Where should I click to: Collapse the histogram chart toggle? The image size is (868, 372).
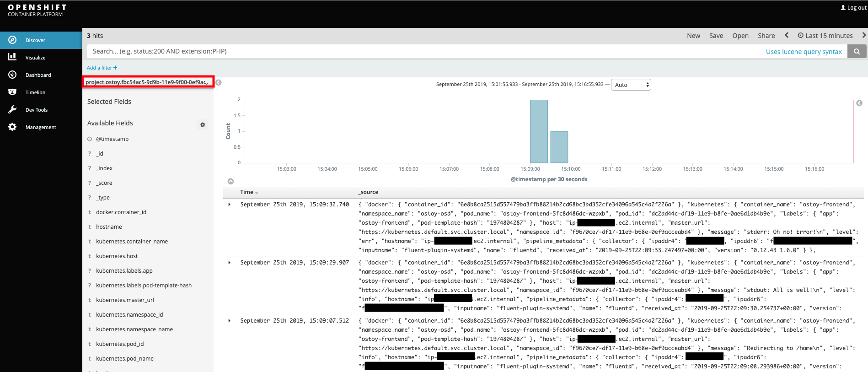(x=230, y=181)
